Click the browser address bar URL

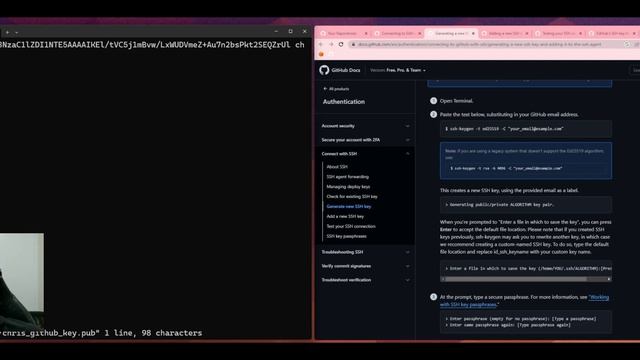pyautogui.click(x=480, y=44)
